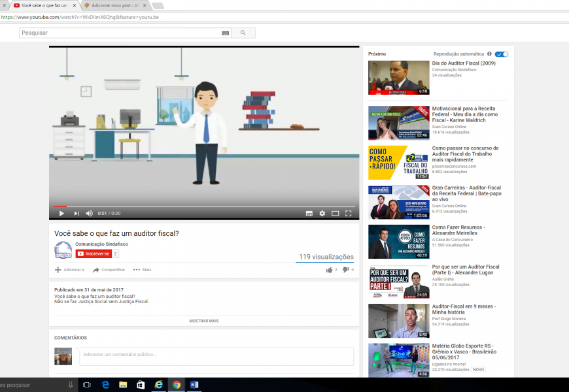Open the Comunicação Sindafisco channel link
The width and height of the screenshot is (569, 392).
click(101, 244)
